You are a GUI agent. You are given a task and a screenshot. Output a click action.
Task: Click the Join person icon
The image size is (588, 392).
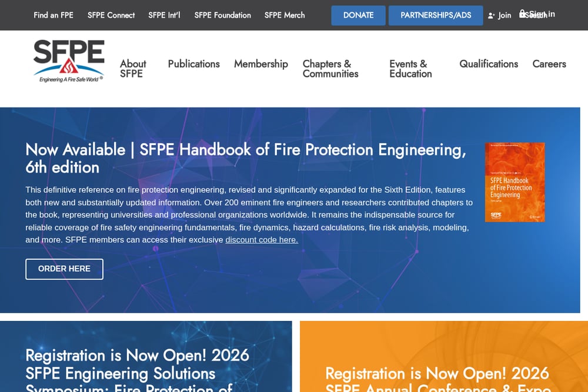pos(491,16)
